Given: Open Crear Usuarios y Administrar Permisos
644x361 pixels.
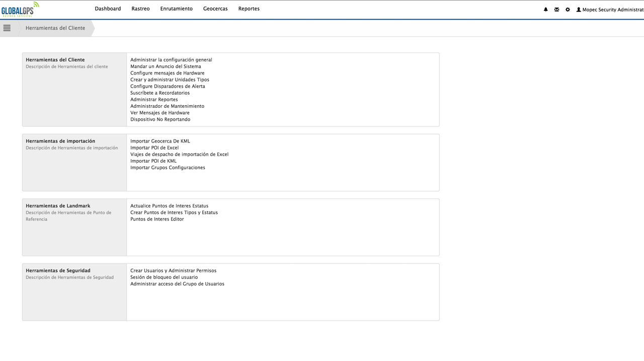Looking at the screenshot, I should (173, 270).
